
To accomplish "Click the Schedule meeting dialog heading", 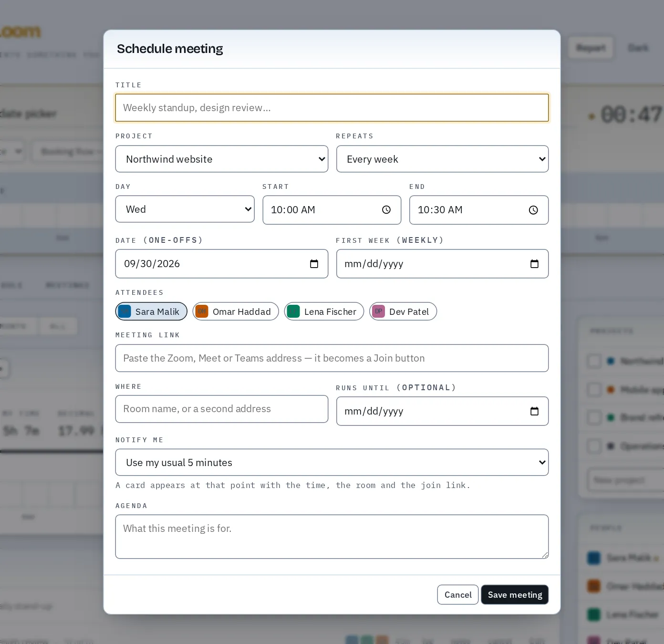I will coord(170,49).
